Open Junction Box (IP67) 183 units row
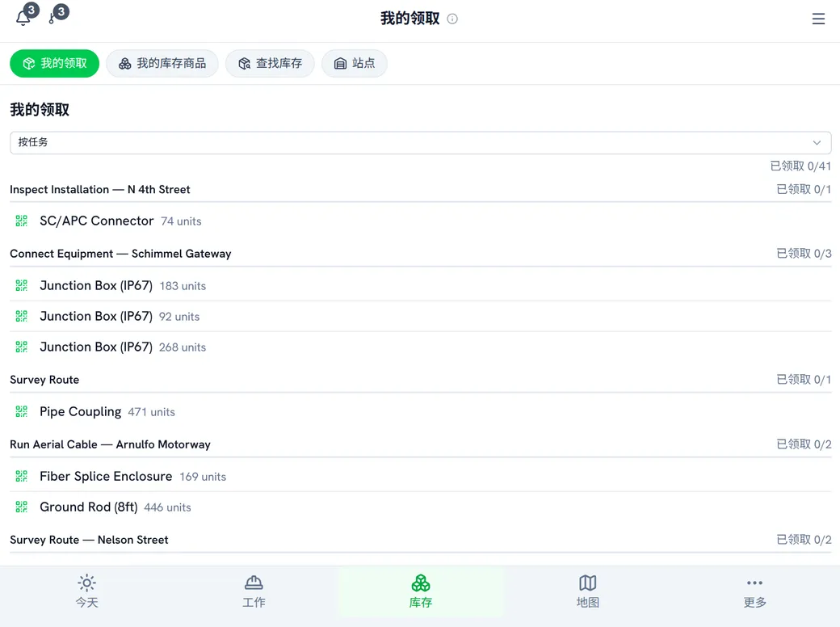The image size is (840, 627). [x=421, y=286]
